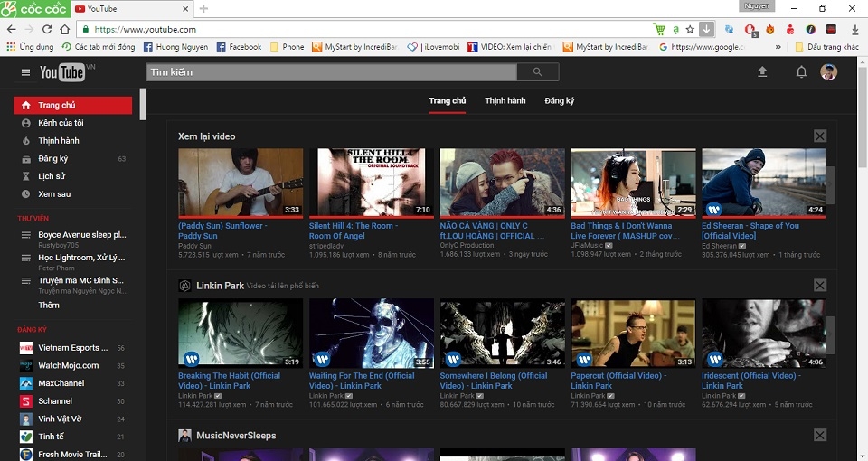Play Ed Sheeran Shape of You thumbnail
868x461 pixels.
tap(764, 182)
